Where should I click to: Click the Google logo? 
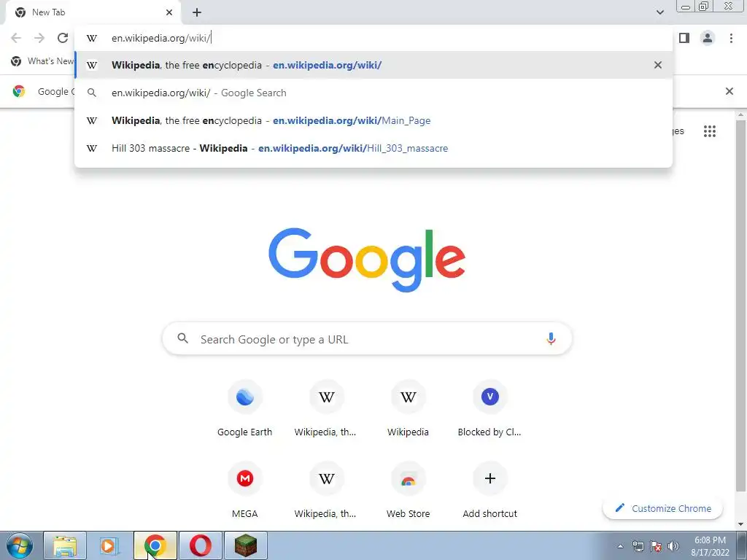(367, 260)
